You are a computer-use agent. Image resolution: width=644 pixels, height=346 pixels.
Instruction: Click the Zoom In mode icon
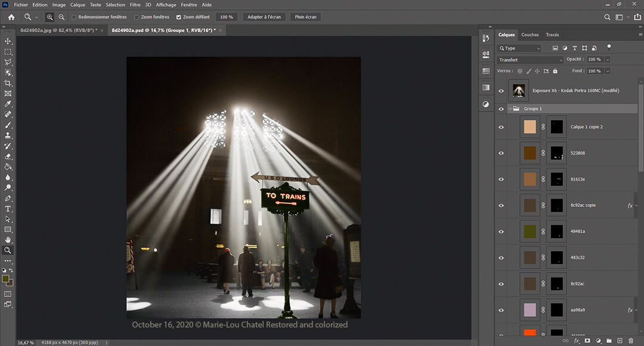point(49,17)
